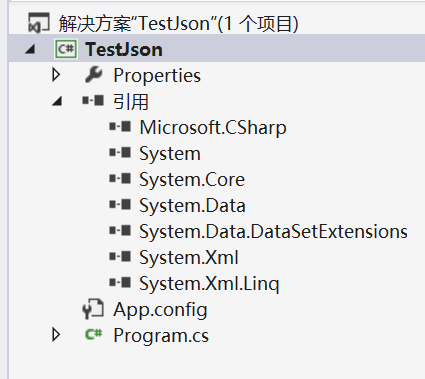Image resolution: width=425 pixels, height=379 pixels.
Task: Select the App.config file label
Action: (160, 310)
